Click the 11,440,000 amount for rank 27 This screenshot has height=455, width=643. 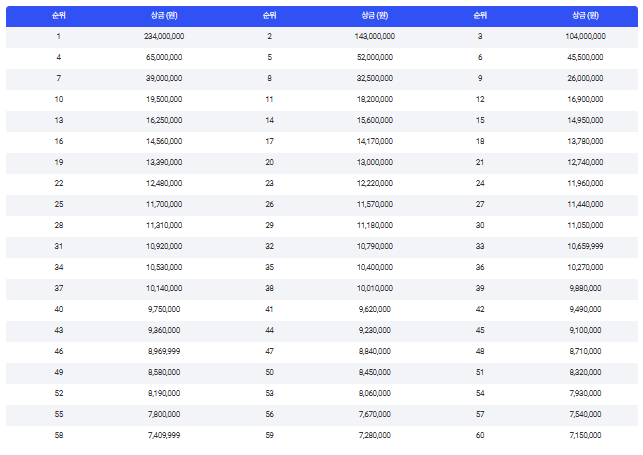coord(586,204)
